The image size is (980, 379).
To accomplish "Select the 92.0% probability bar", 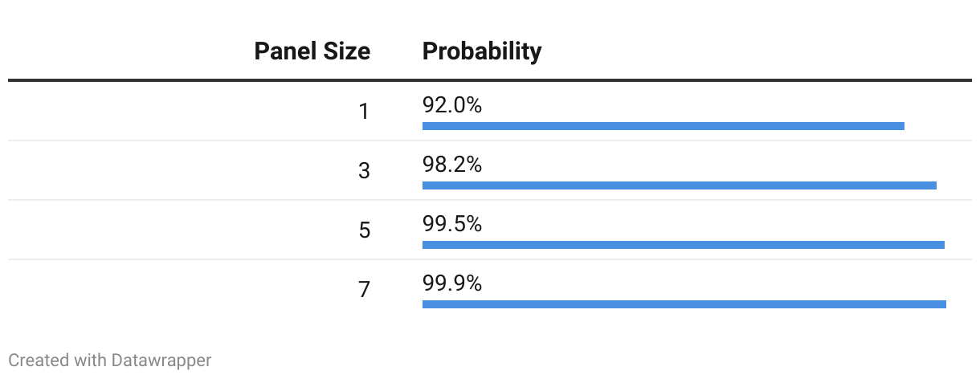I will tap(664, 126).
